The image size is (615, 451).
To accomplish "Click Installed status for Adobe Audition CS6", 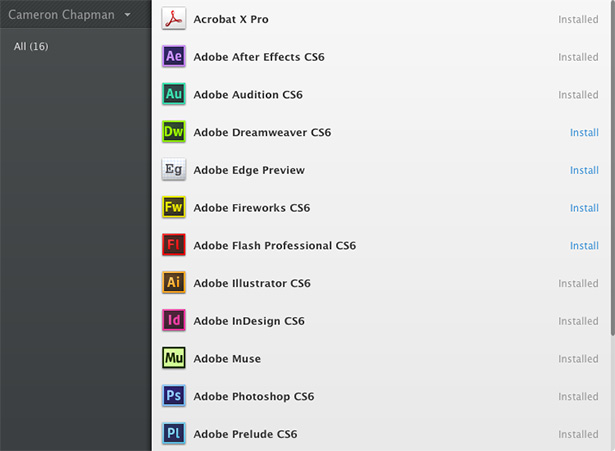I will click(x=578, y=95).
